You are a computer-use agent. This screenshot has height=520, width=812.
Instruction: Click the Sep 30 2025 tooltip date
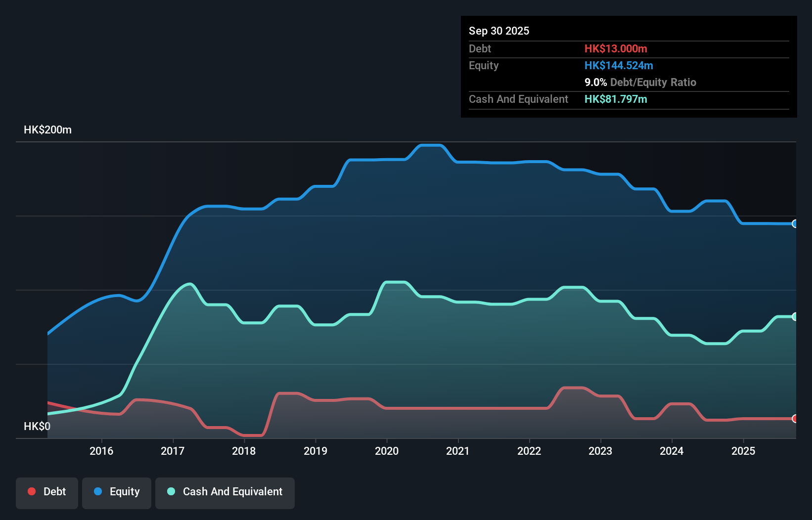[x=499, y=31]
